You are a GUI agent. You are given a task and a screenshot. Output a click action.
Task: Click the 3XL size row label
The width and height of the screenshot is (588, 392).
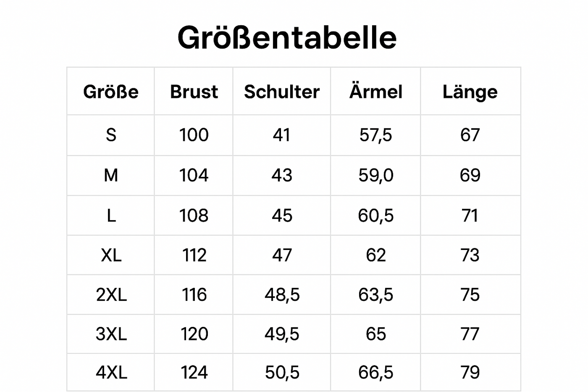click(x=111, y=334)
